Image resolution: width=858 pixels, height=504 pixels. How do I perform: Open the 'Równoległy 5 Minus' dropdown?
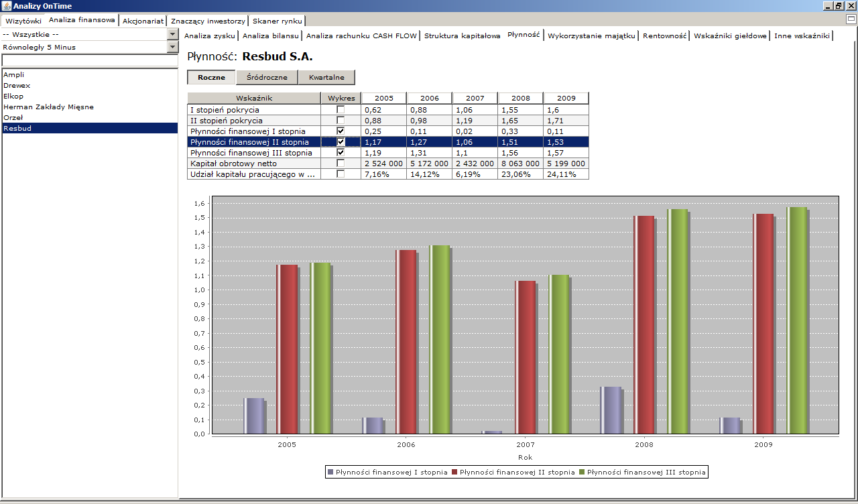[x=173, y=47]
